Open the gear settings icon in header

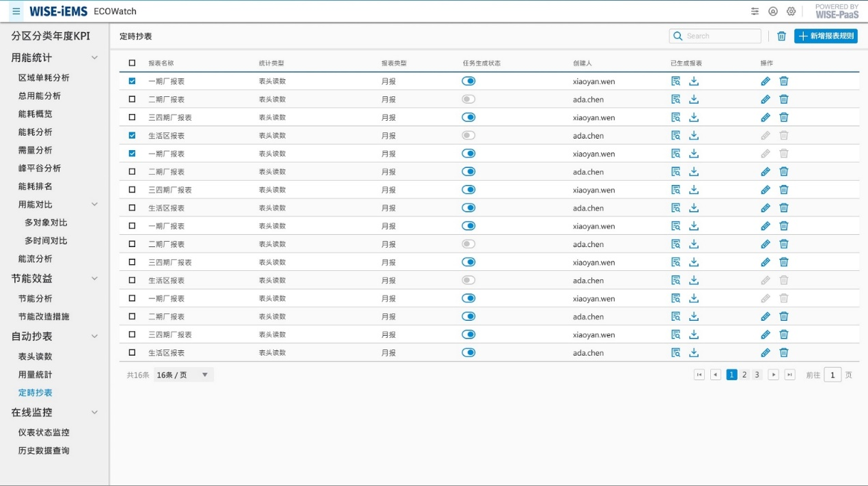pyautogui.click(x=792, y=12)
